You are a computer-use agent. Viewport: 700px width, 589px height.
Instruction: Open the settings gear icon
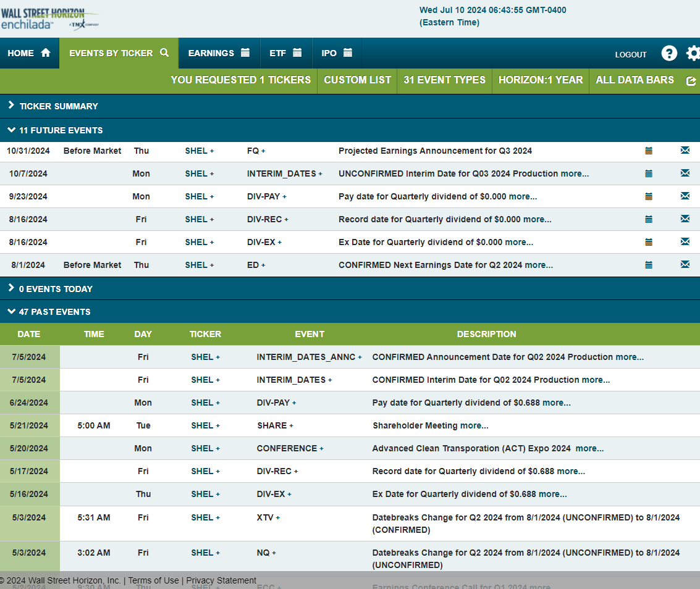(693, 54)
